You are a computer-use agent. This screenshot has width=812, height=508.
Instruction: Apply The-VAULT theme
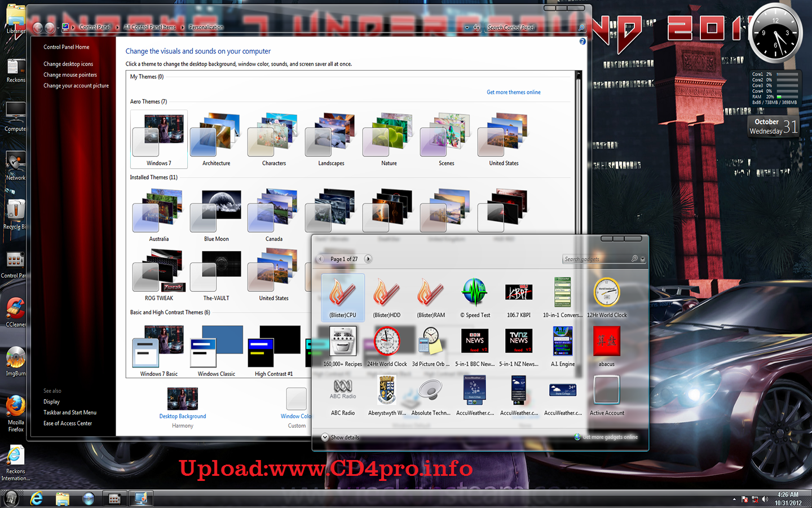click(x=217, y=275)
